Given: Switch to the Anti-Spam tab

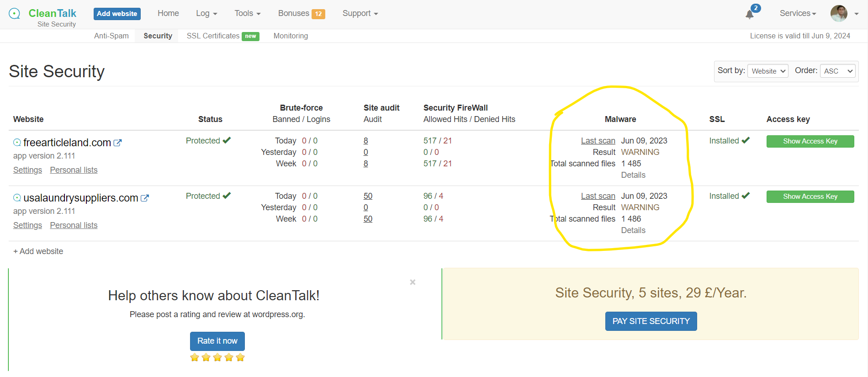Looking at the screenshot, I should [111, 36].
